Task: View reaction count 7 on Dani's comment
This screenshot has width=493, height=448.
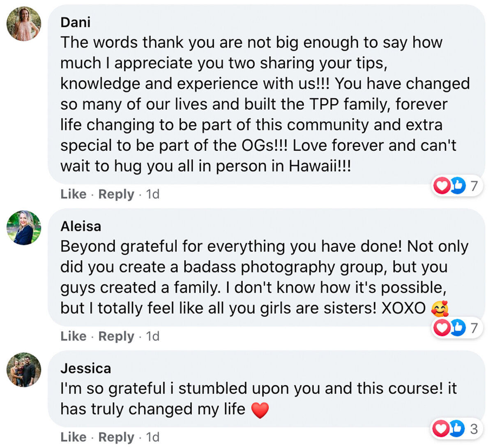Action: pos(474,186)
